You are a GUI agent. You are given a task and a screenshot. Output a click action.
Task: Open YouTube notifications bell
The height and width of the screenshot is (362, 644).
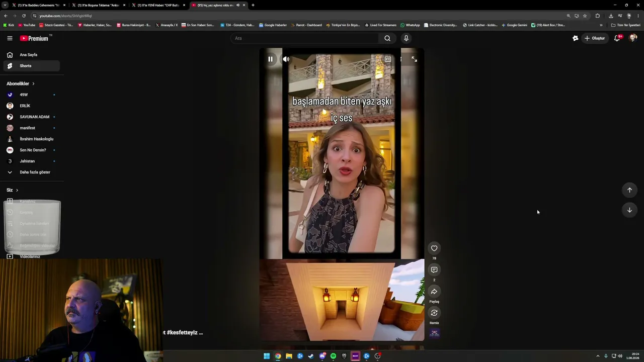click(617, 38)
